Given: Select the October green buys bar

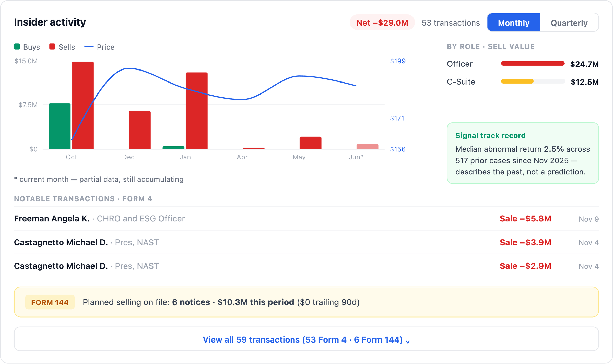Looking at the screenshot, I should [x=60, y=126].
